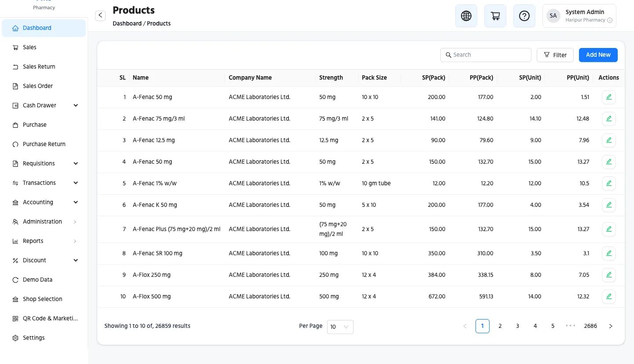634x364 pixels.
Task: Click 'A-Fenac SR 100 mg' product name
Action: [x=158, y=254]
